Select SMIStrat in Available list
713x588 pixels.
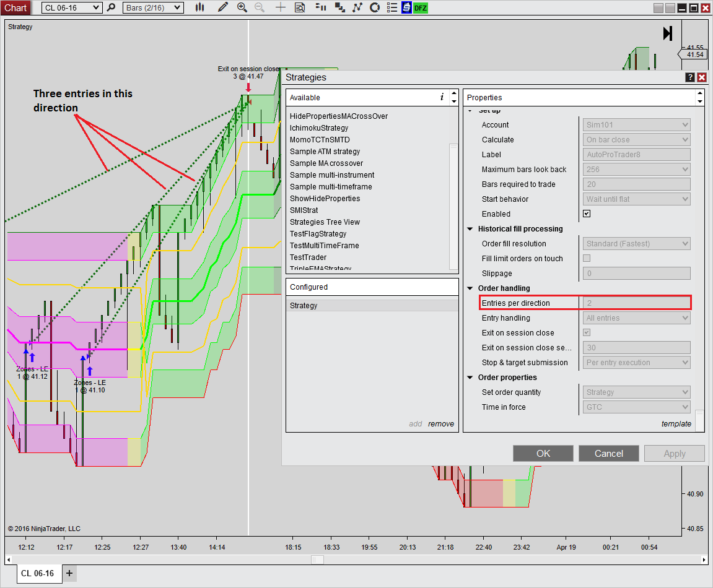click(304, 210)
